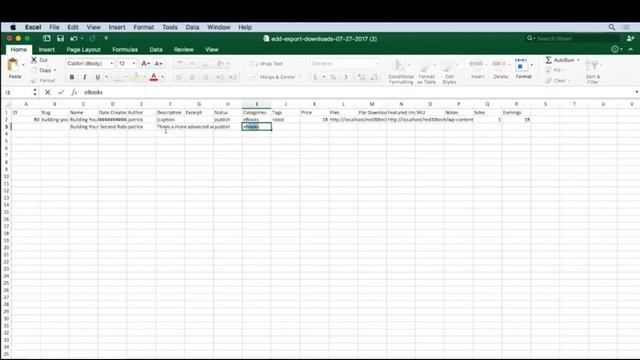This screenshot has height=360, width=640.
Task: Click the Redo icon in quick access toolbar
Action: pos(92,38)
